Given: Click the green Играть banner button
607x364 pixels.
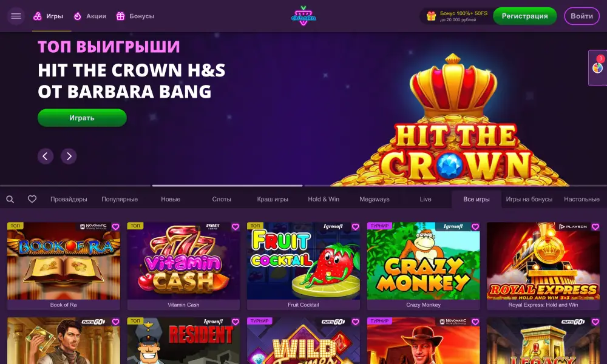Looking at the screenshot, I should click(x=82, y=118).
